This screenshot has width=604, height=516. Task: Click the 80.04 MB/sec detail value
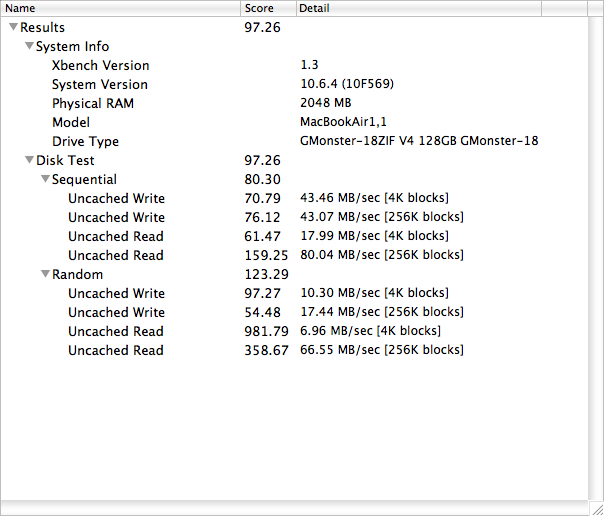coord(382,255)
